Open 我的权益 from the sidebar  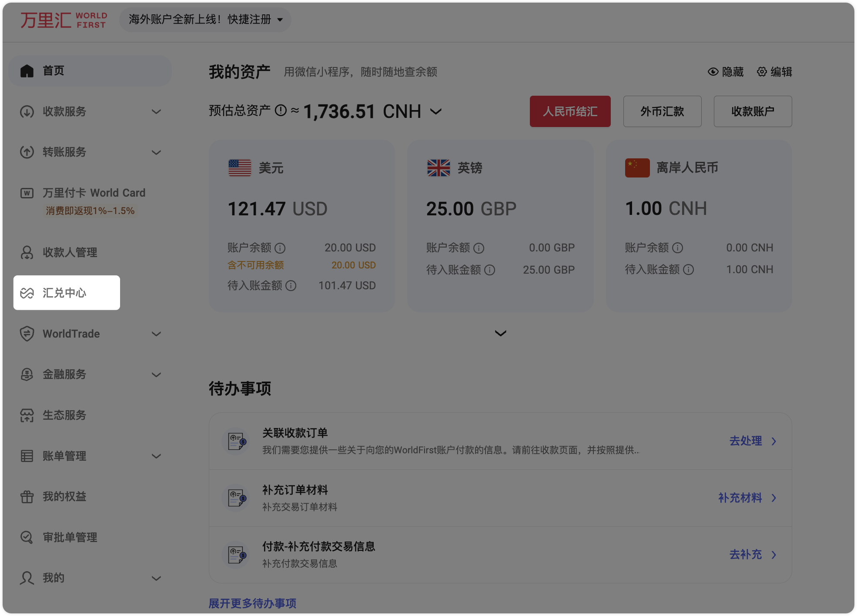(64, 496)
